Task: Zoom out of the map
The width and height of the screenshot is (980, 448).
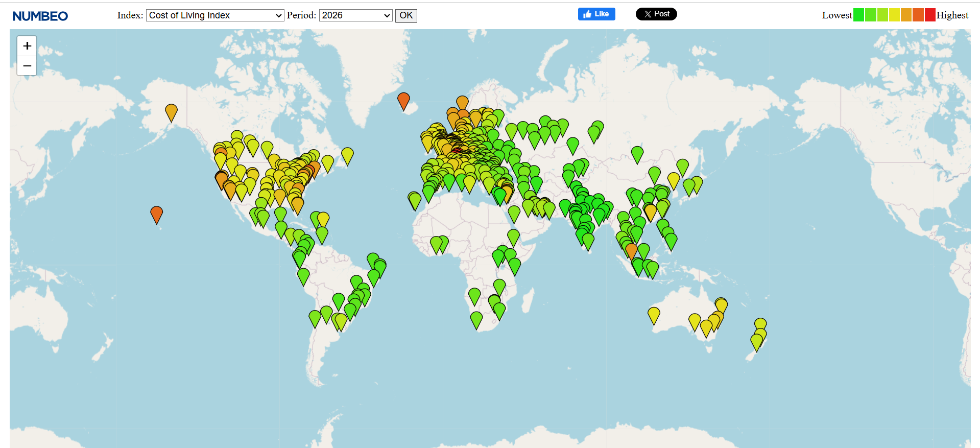Action: point(27,66)
